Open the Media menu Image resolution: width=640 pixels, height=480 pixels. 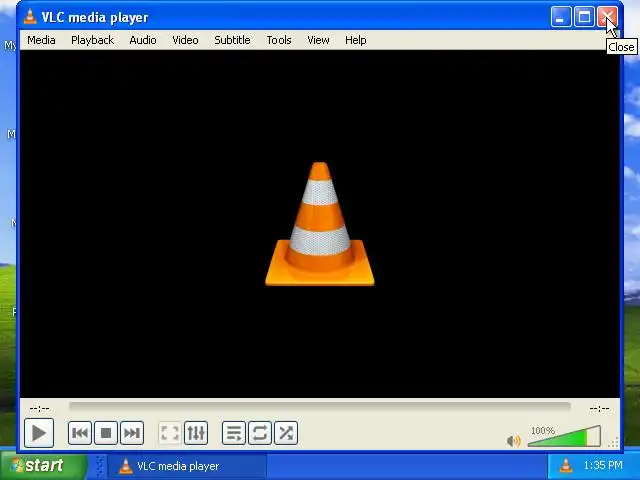pyautogui.click(x=41, y=40)
